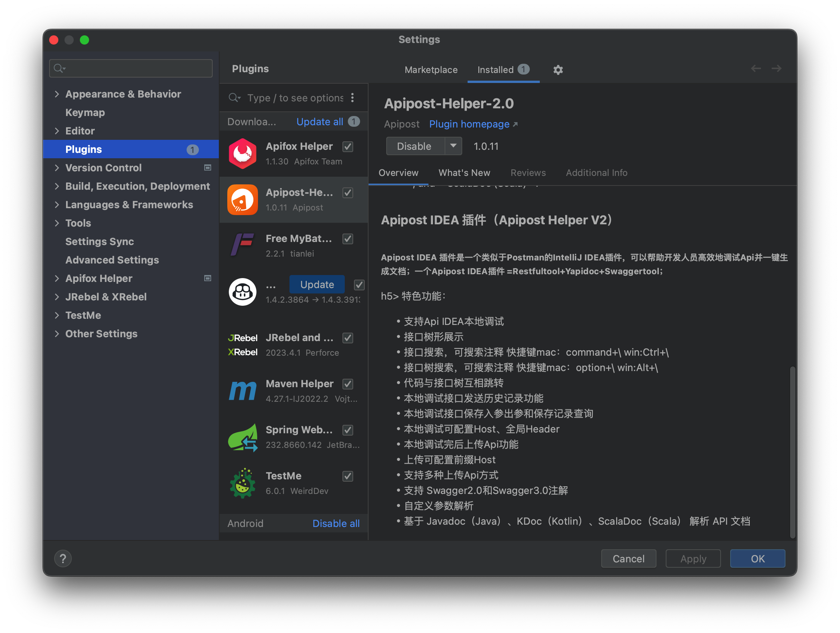The height and width of the screenshot is (633, 840).
Task: Click the Spring Web plugin icon
Action: pos(243,438)
